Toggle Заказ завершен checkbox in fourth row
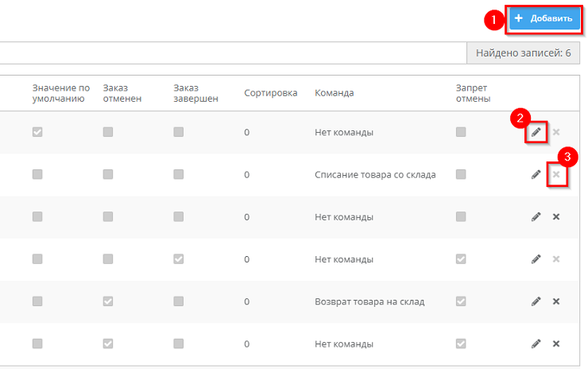Screen dimensions: 588x369 click(x=179, y=259)
